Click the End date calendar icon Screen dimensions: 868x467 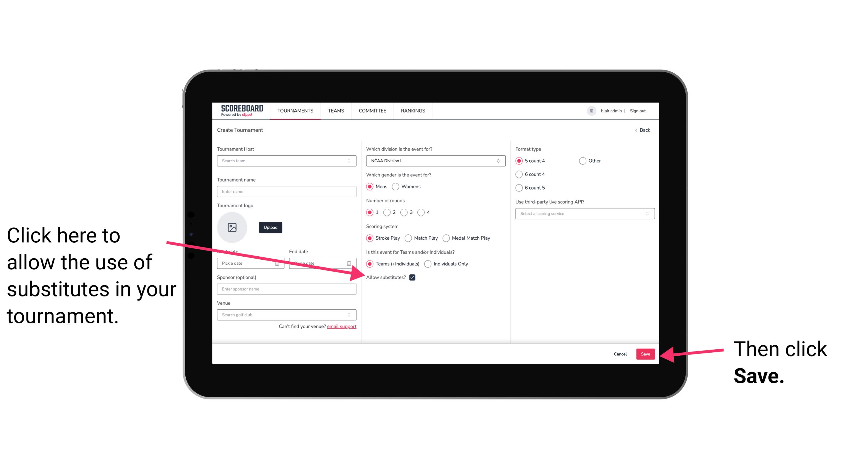tap(350, 263)
